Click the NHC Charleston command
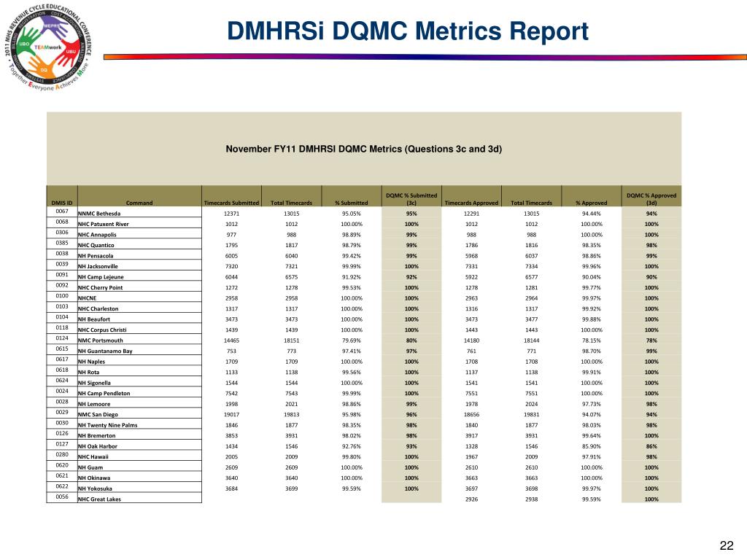 [98, 308]
